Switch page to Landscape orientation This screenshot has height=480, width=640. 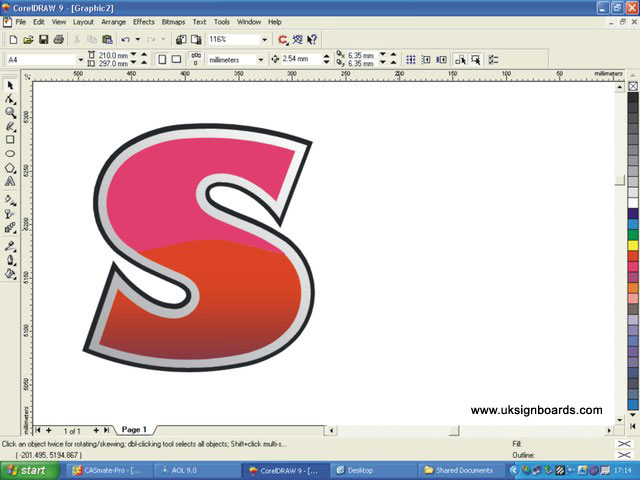(x=178, y=59)
